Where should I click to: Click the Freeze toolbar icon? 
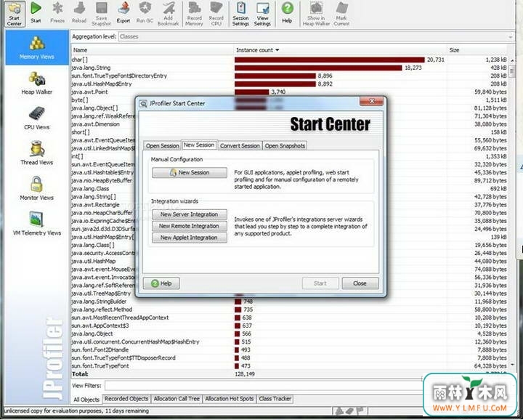57,12
